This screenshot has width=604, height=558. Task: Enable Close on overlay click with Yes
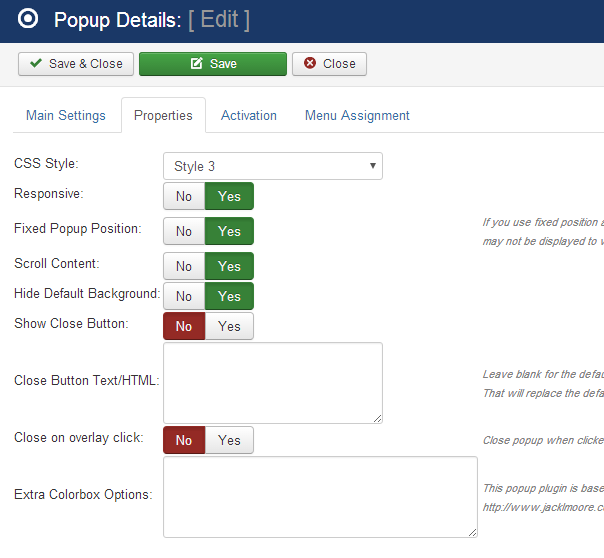230,440
